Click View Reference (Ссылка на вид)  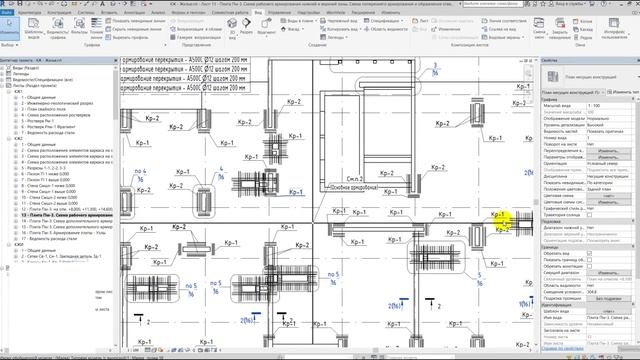pos(499,29)
